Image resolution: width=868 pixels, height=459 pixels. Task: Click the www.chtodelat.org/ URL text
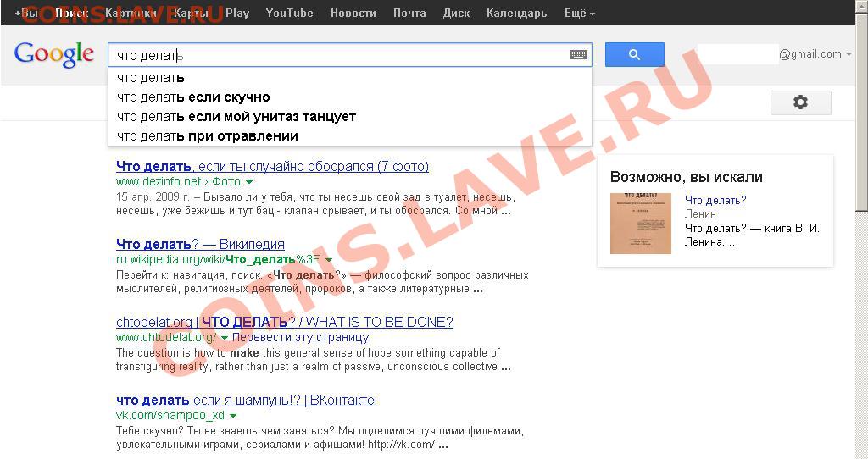point(166,337)
